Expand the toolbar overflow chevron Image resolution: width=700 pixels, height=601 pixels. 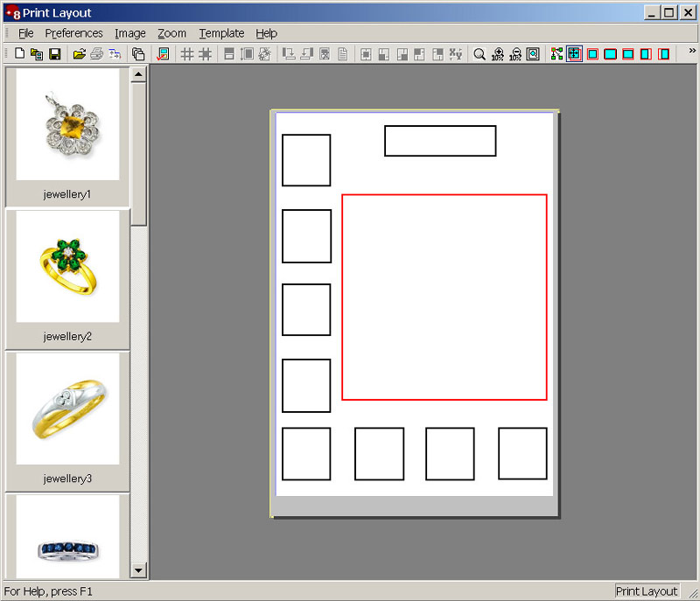point(691,52)
